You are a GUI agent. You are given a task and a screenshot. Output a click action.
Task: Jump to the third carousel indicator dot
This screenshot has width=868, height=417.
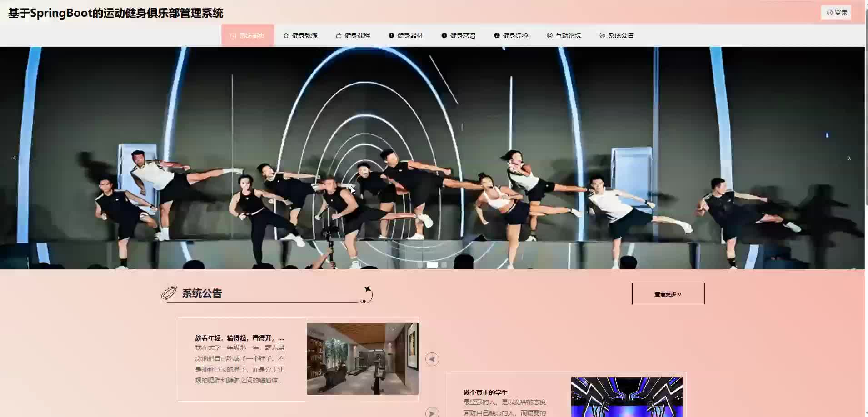click(x=444, y=264)
